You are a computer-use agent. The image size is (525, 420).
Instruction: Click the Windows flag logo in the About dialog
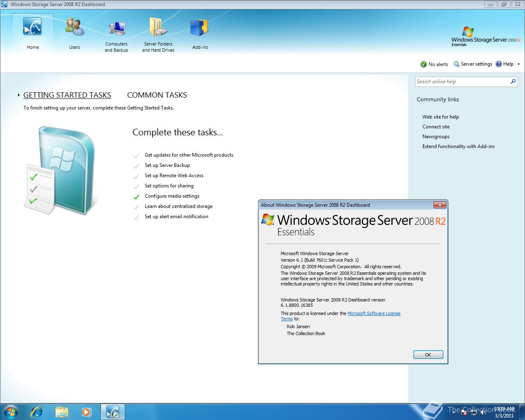point(267,219)
